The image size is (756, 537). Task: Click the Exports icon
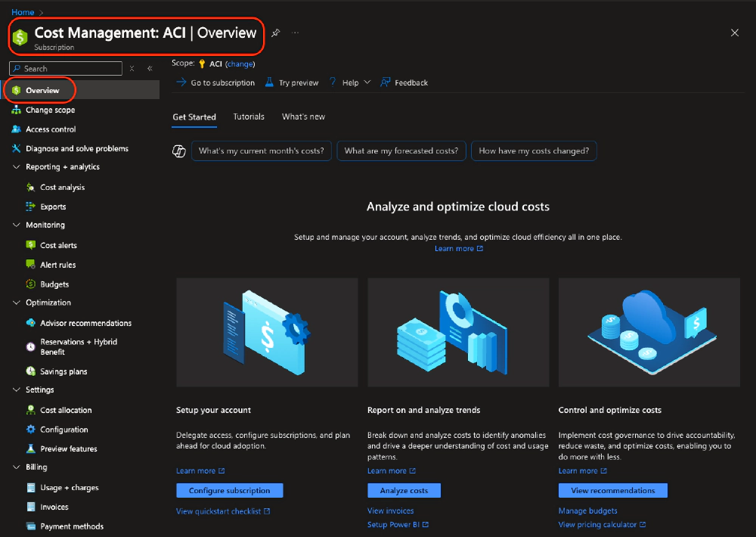tap(31, 206)
